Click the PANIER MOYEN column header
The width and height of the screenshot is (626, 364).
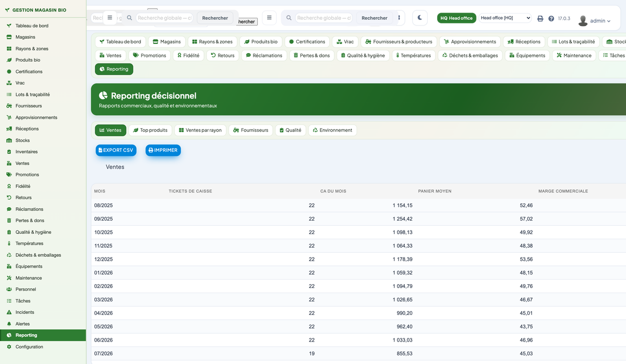[x=435, y=191]
